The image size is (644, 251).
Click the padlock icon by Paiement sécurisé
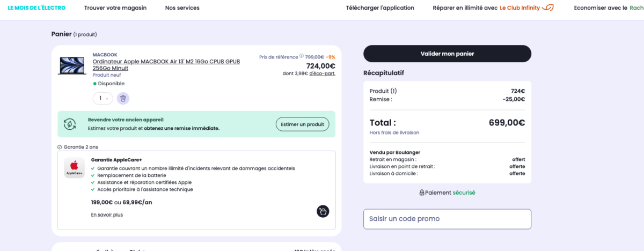[422, 193]
